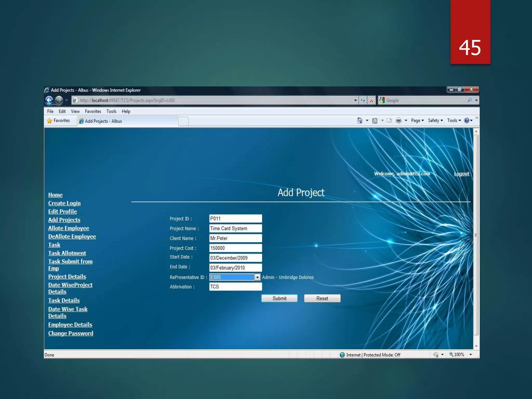The height and width of the screenshot is (399, 532).
Task: Open the Tools menu in menu bar
Action: coord(111,111)
